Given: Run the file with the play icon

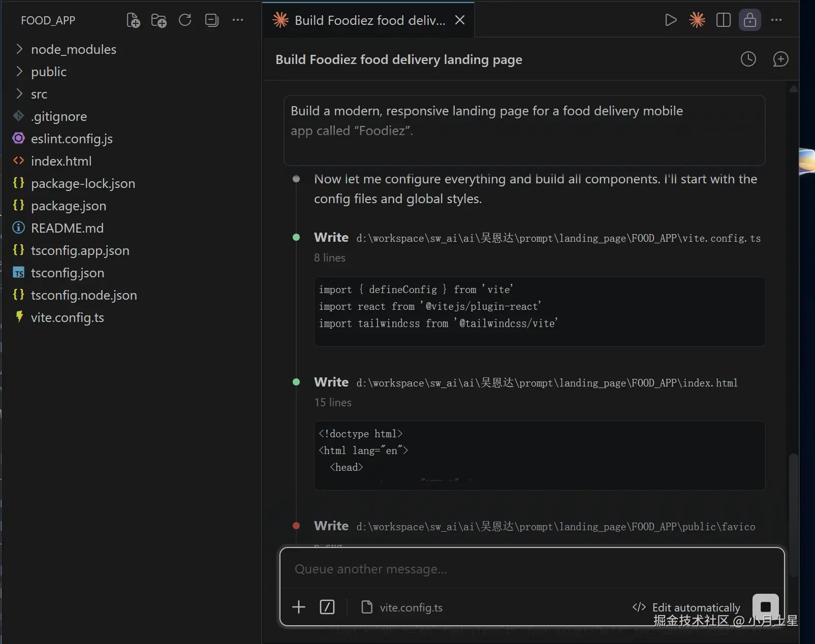Looking at the screenshot, I should pyautogui.click(x=671, y=20).
